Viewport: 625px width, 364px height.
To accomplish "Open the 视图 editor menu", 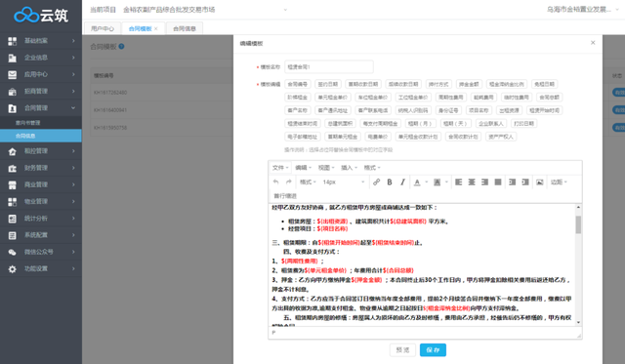I will click(326, 168).
